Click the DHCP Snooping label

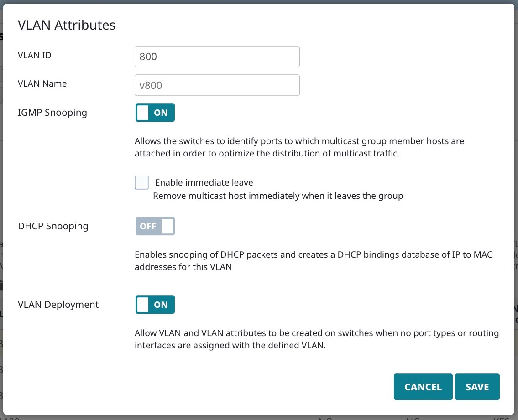(x=53, y=226)
